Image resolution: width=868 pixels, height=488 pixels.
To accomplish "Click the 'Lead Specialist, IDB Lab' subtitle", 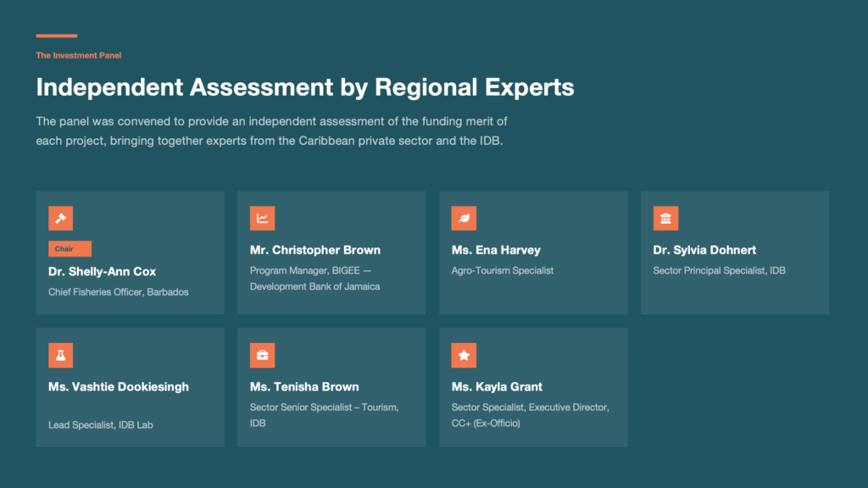I will coord(100,424).
